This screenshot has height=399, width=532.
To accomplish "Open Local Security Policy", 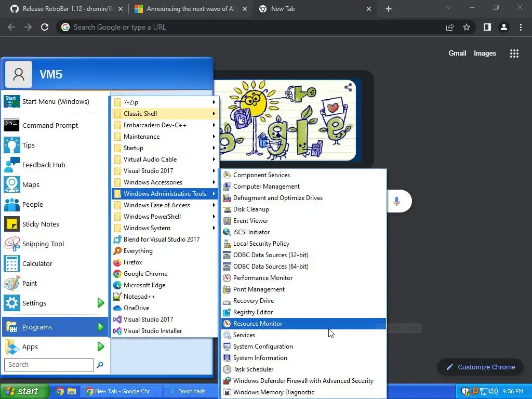I will 303,244.
